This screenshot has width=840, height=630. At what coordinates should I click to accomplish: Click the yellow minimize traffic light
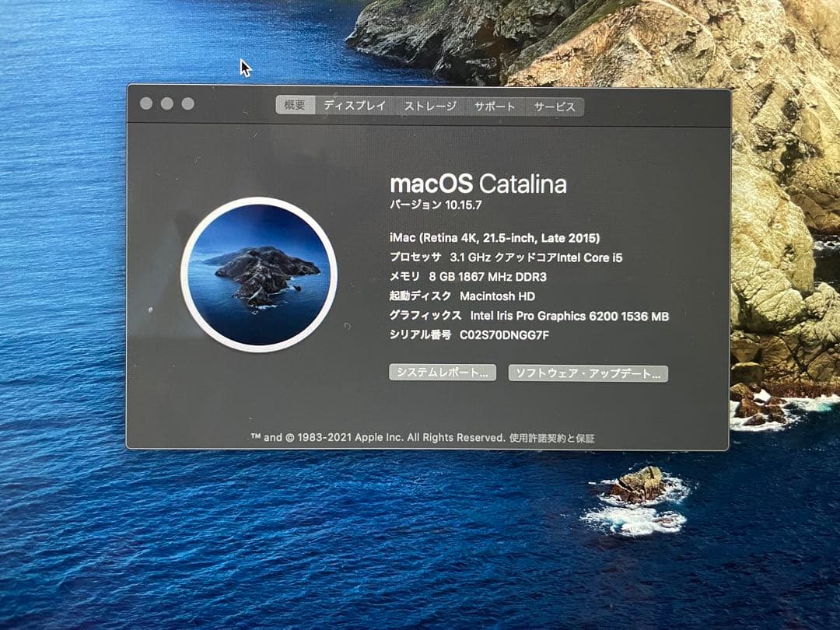tap(166, 102)
